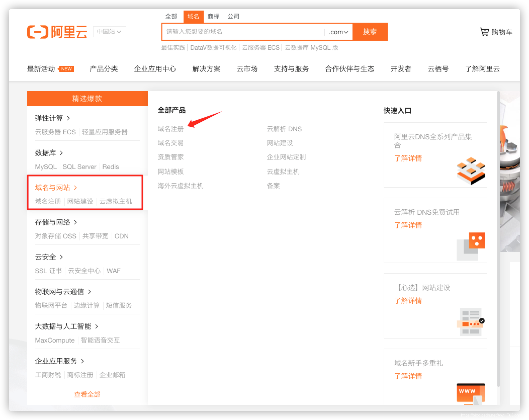529x420 pixels.
Task: Click the stacked blocks DNS product icon
Action: tap(470, 171)
